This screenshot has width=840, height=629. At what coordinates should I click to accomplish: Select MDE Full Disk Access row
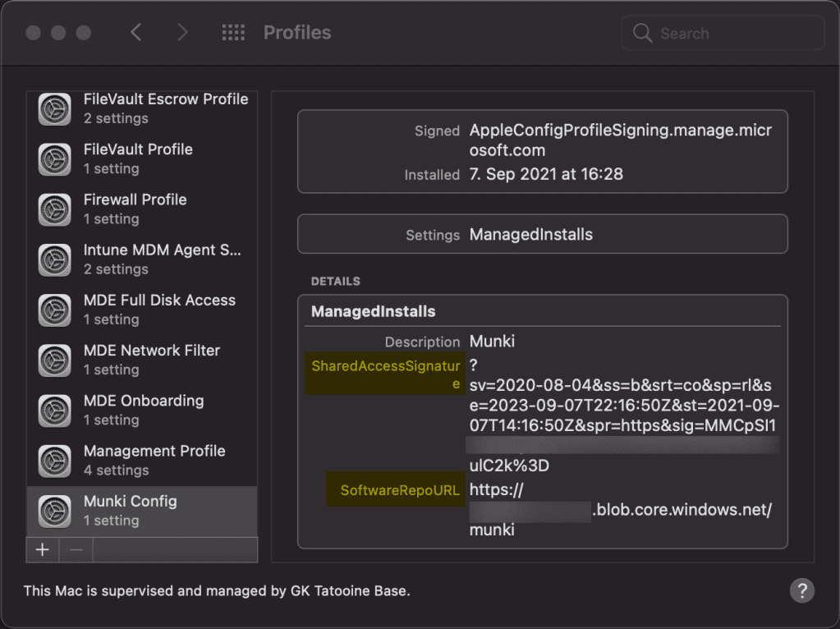[142, 310]
